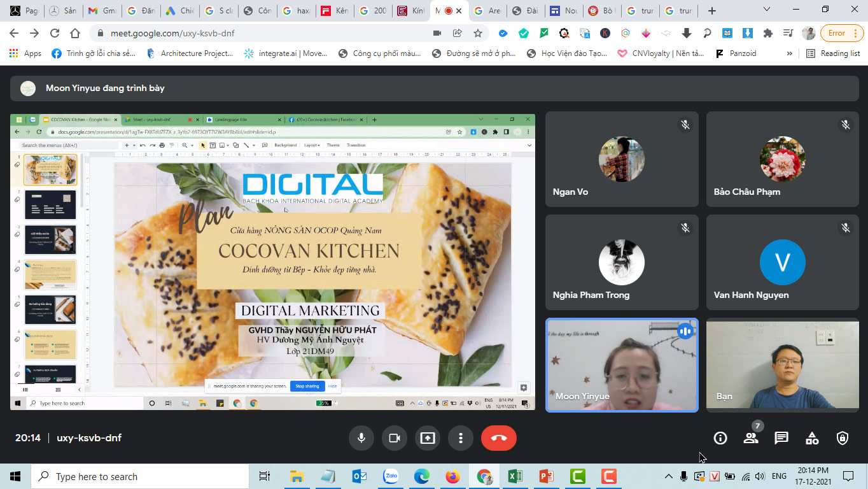
Task: Reload the Meet page
Action: 55,33
